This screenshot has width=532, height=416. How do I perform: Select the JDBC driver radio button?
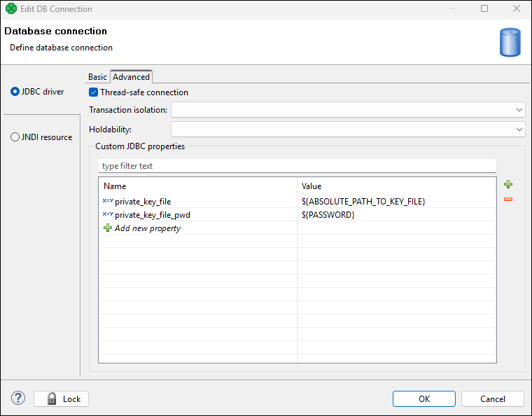pos(15,92)
